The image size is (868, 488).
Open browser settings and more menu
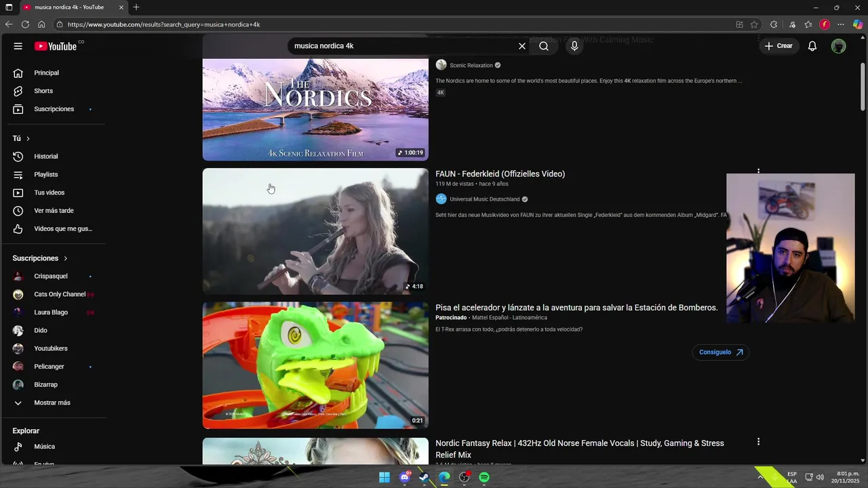(x=841, y=24)
